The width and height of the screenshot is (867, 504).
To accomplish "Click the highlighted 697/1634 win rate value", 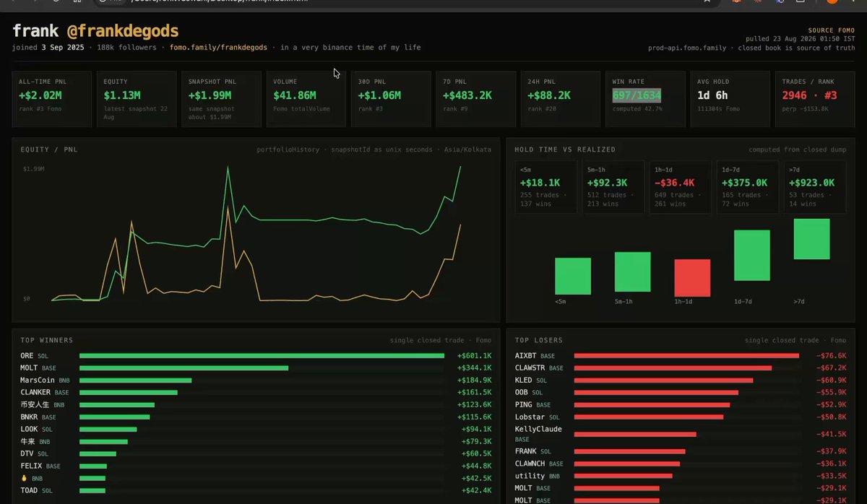I will coord(637,95).
